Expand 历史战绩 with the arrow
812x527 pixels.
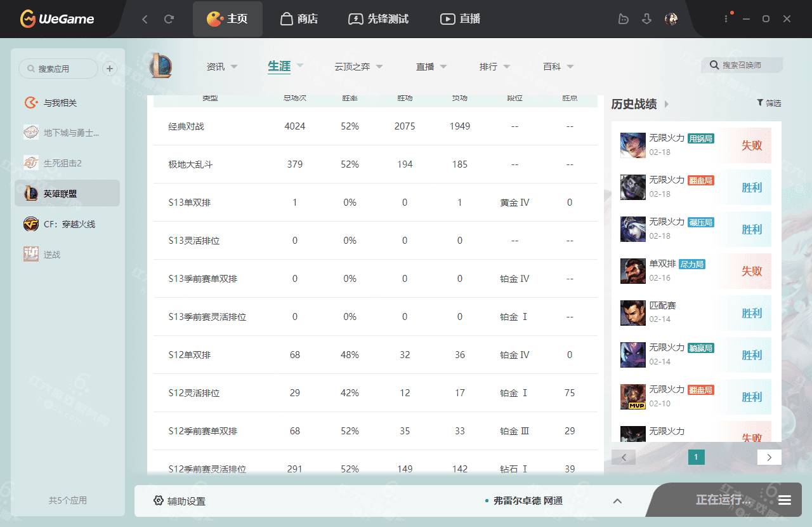point(666,105)
